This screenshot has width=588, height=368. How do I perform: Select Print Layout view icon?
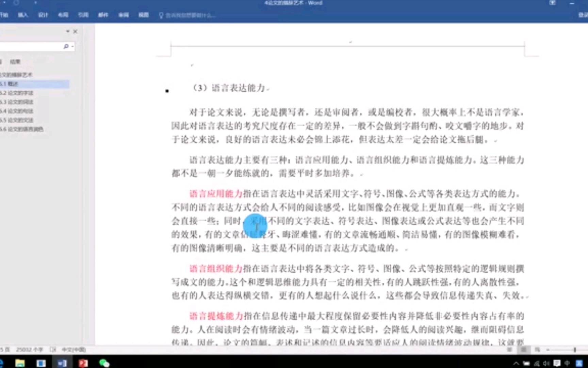tap(524, 350)
